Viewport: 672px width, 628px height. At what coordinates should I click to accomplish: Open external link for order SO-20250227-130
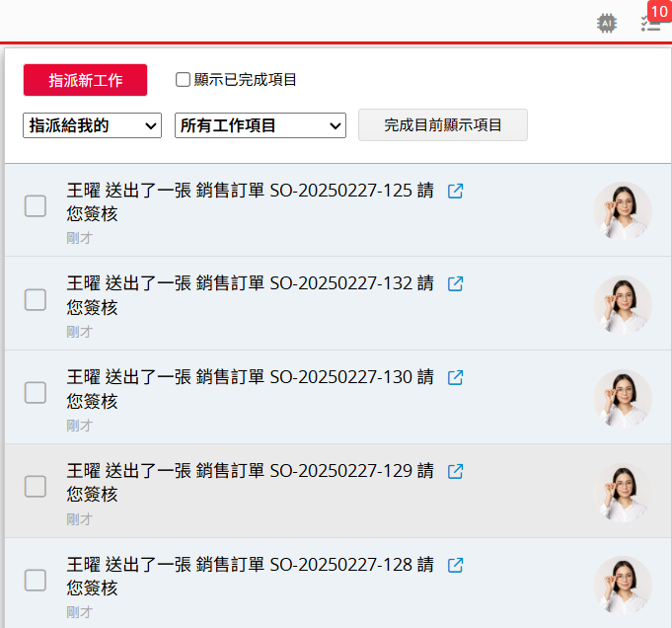[x=455, y=377]
